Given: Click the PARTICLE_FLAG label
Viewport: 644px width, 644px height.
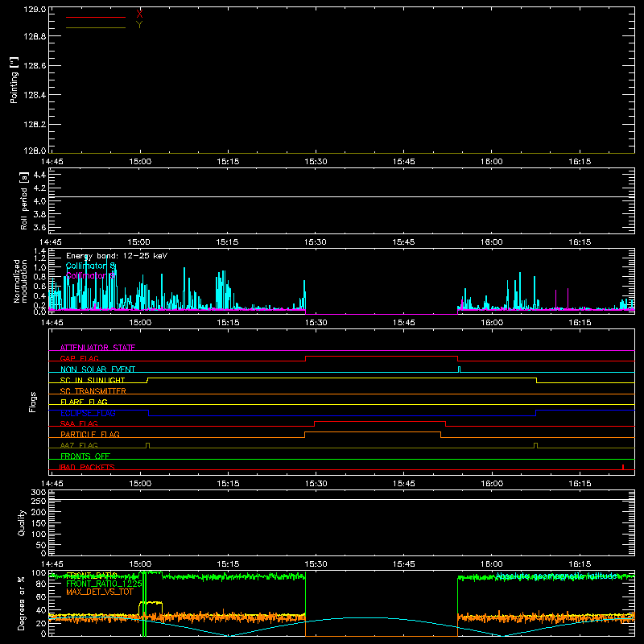Looking at the screenshot, I should click(x=90, y=434).
